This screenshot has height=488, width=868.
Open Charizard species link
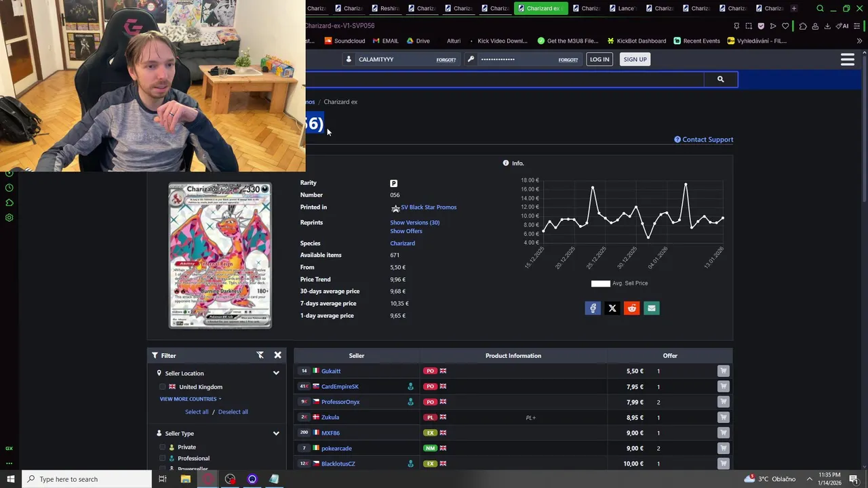[402, 243]
